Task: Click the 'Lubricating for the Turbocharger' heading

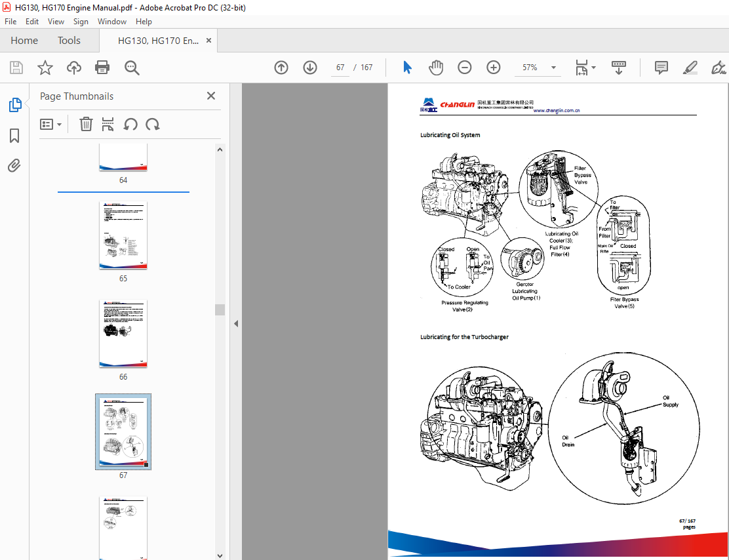Action: (464, 337)
